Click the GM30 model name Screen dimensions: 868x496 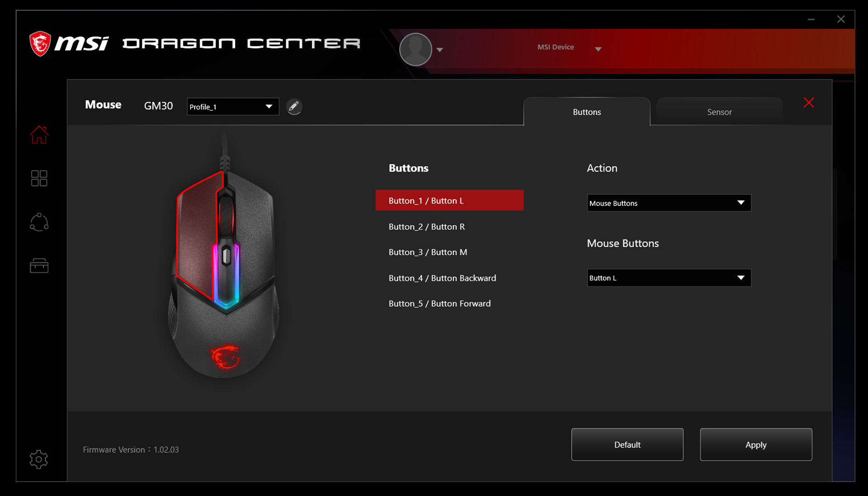click(158, 106)
